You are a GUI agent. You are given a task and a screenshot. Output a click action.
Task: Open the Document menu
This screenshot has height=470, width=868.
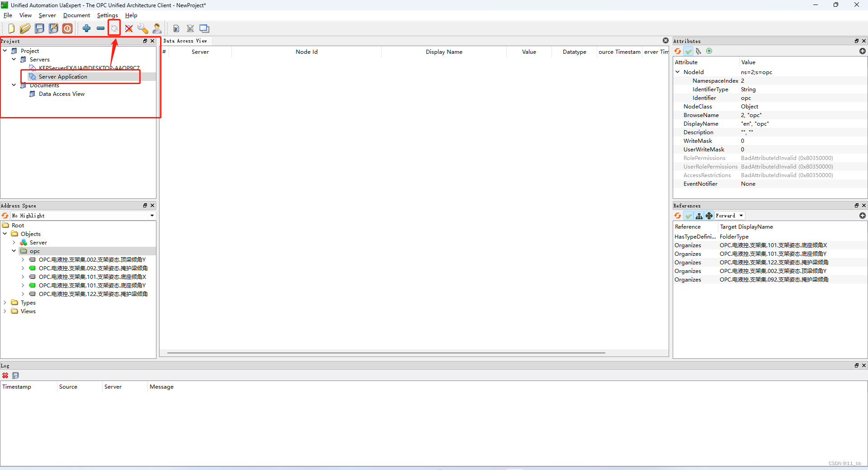[x=76, y=15]
